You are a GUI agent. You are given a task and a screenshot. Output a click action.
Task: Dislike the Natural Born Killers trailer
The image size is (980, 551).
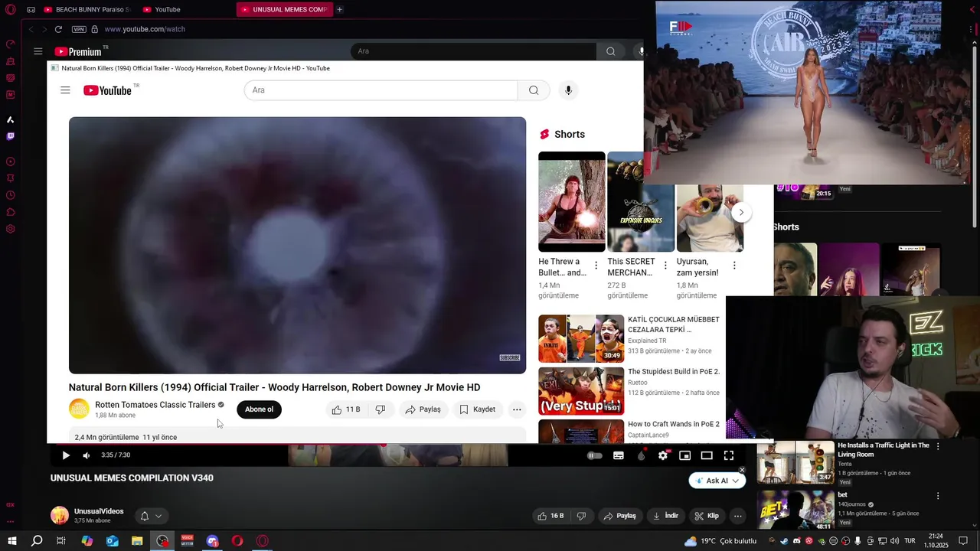point(381,409)
